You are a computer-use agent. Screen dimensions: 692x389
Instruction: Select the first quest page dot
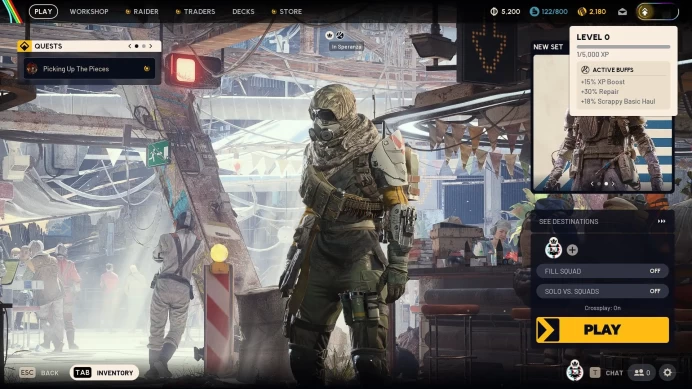pos(136,46)
